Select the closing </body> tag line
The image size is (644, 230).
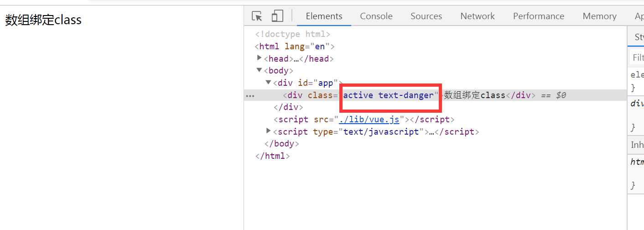[282, 144]
